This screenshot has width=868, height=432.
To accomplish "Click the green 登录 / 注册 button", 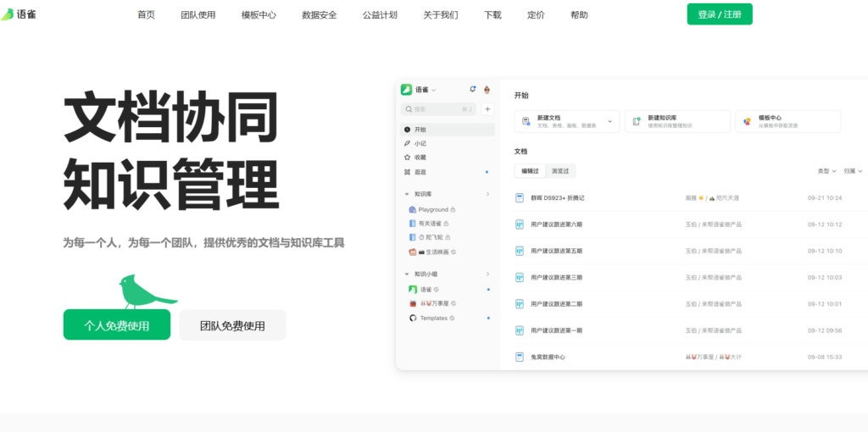I will click(719, 14).
